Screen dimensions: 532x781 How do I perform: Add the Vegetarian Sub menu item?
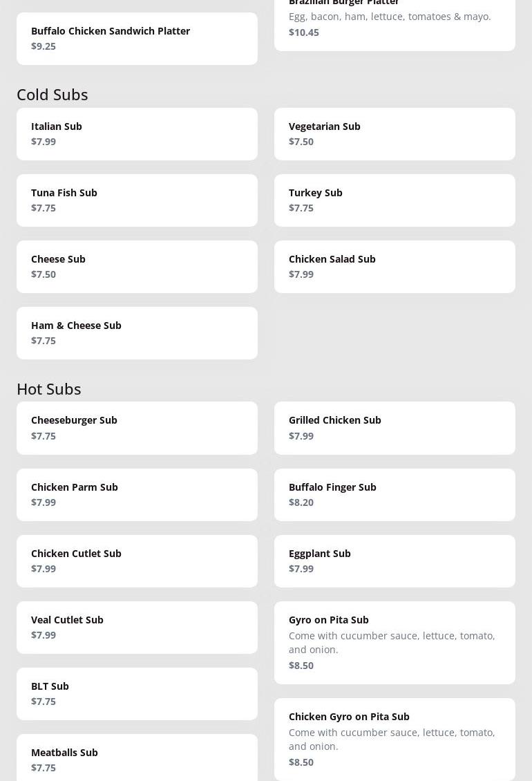click(395, 134)
